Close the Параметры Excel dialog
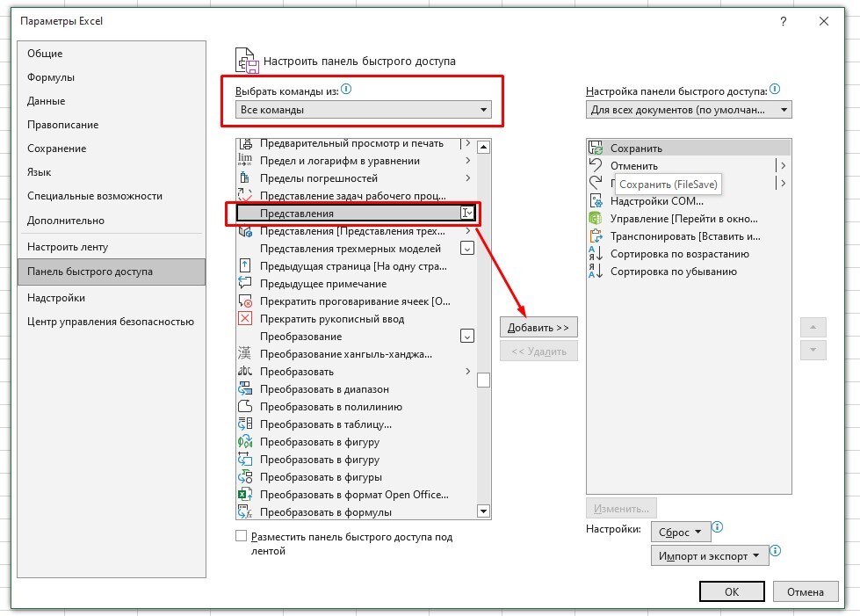 824,21
